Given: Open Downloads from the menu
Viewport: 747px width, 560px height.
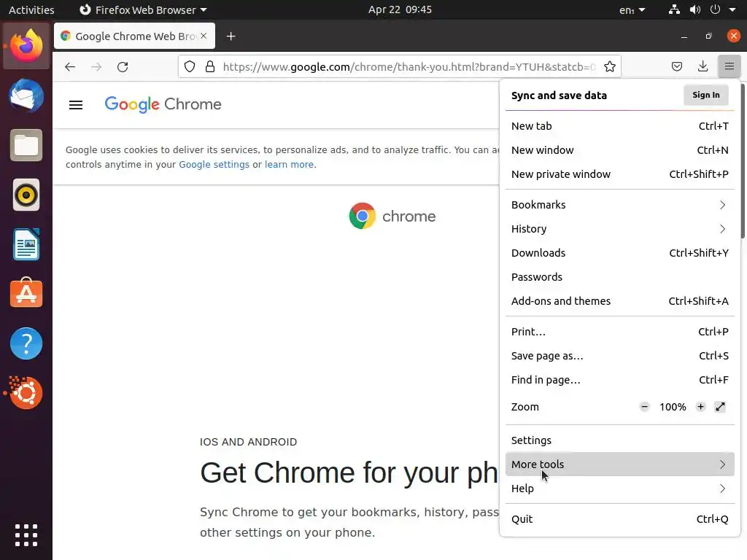Looking at the screenshot, I should coord(620,253).
